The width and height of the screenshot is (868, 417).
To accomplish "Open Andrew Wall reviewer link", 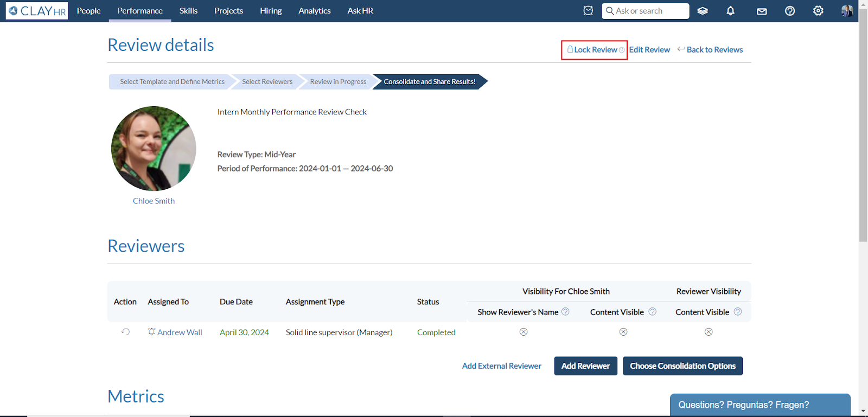I will [180, 332].
